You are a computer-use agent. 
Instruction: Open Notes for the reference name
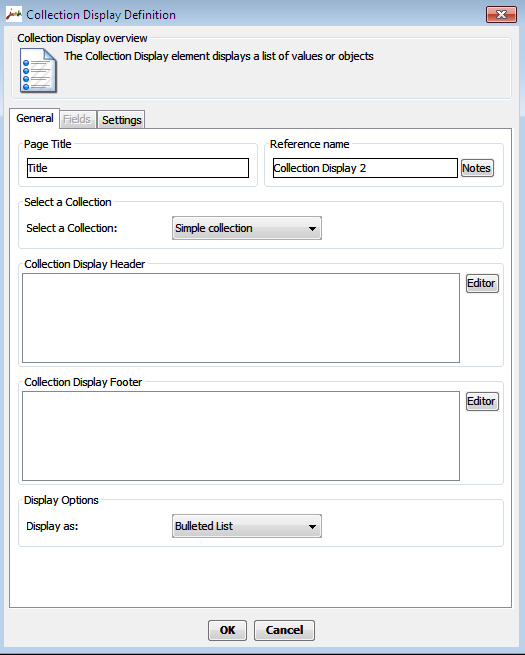pos(477,168)
